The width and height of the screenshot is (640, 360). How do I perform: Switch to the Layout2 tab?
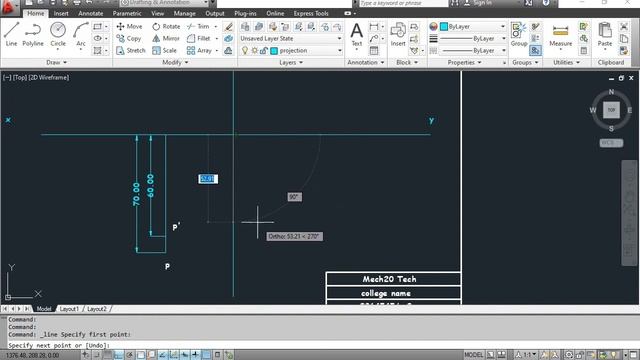97,309
